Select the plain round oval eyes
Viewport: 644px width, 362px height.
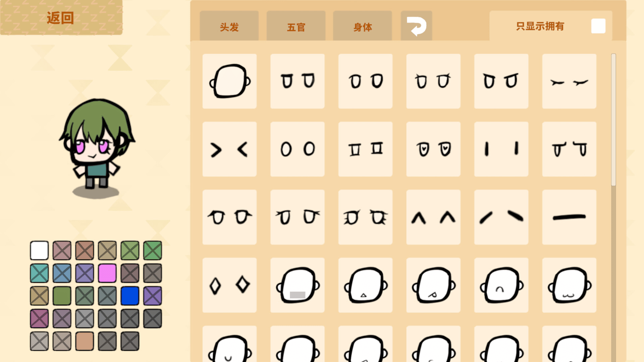point(298,149)
